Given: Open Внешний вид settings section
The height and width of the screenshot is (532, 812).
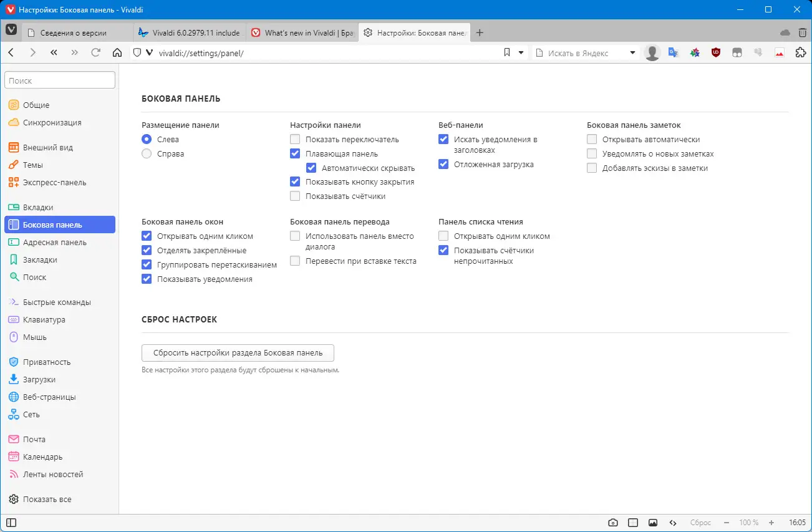Looking at the screenshot, I should (x=60, y=148).
